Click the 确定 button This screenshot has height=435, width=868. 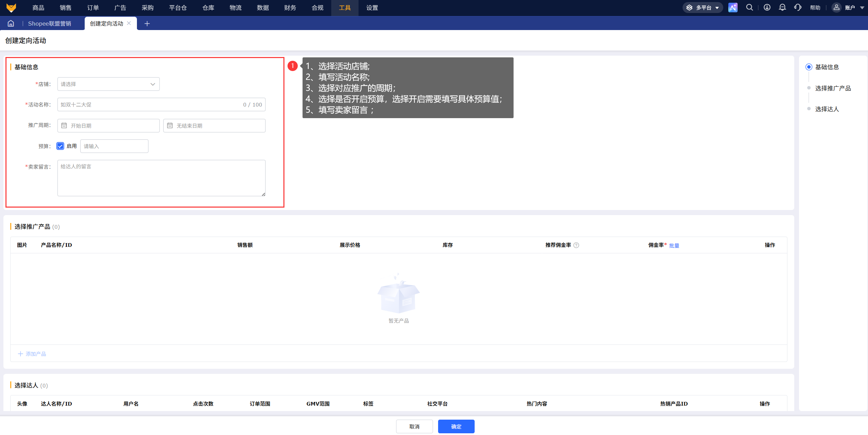pos(456,426)
